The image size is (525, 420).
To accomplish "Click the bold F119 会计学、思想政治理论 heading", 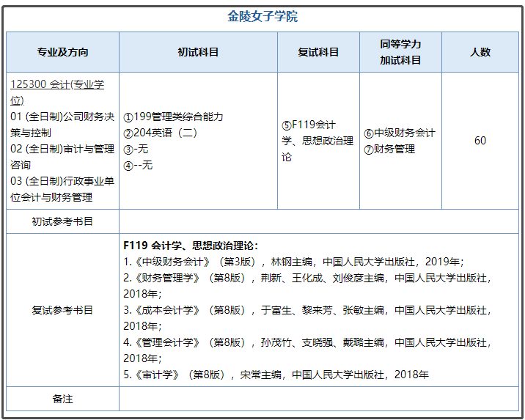I will 190,246.
